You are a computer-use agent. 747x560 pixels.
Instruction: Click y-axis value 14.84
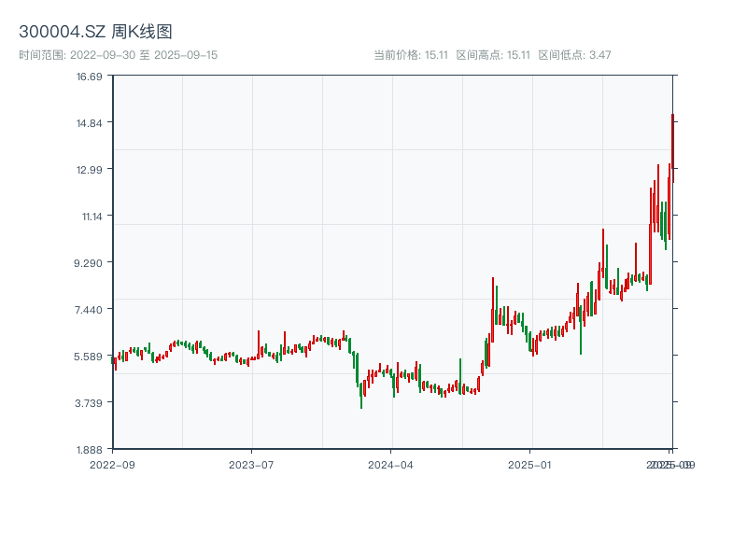pos(90,123)
